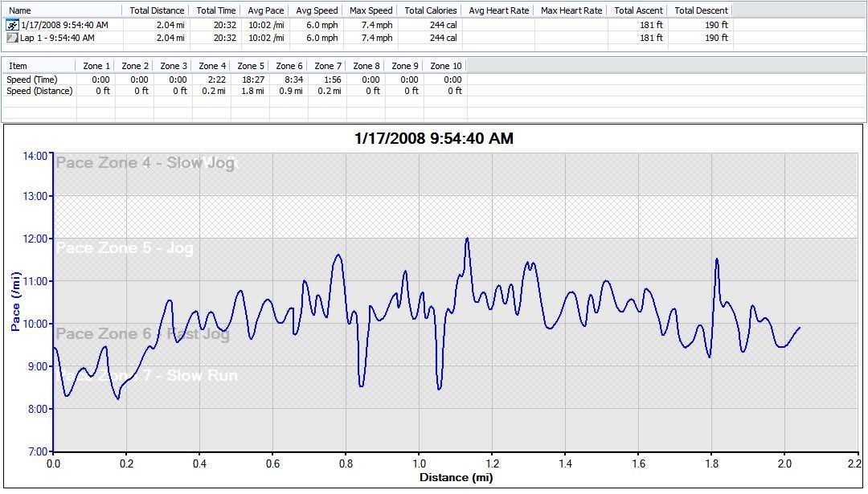
Task: Select the Speed (Time) row label
Action: 31,80
